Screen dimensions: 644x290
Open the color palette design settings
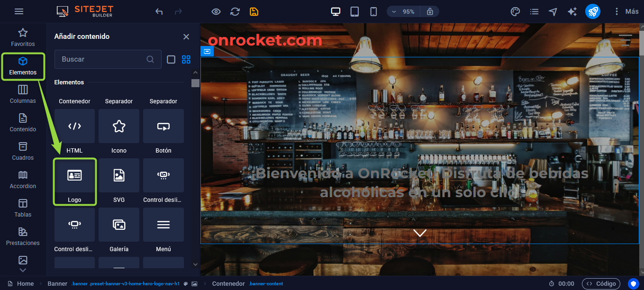click(x=516, y=11)
